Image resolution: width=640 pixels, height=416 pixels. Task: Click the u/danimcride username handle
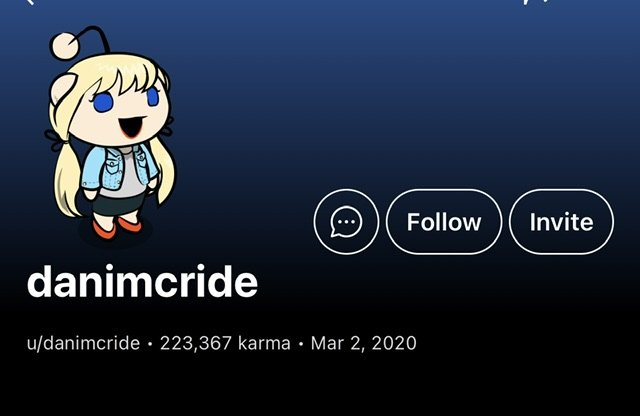coord(83,343)
